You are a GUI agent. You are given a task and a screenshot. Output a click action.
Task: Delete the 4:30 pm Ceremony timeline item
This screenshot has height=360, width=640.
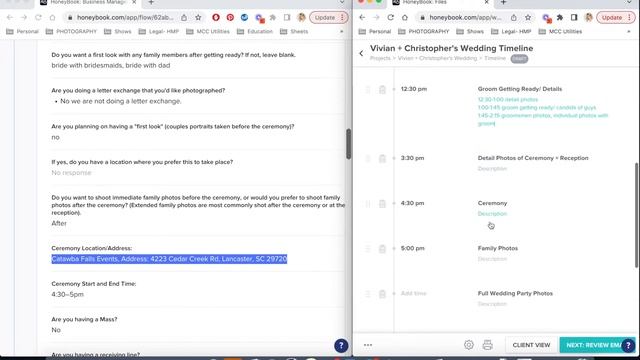coord(382,204)
